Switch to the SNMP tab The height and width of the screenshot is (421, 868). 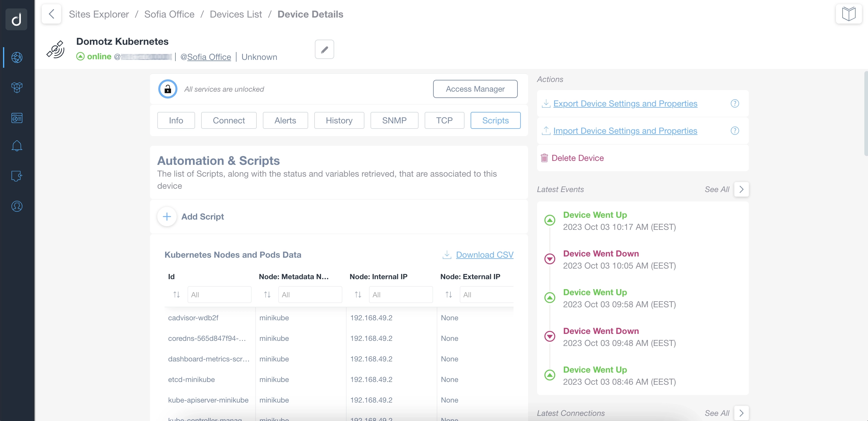tap(394, 120)
